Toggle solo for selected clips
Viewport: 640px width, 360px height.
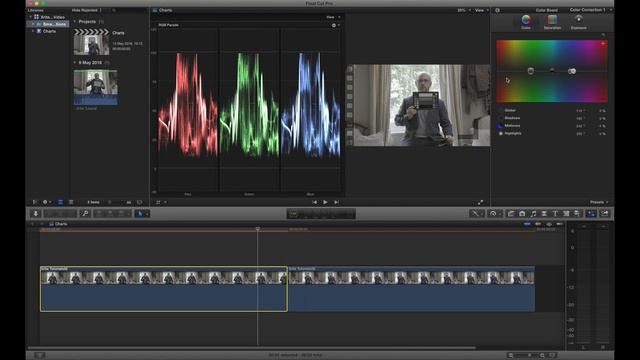click(549, 224)
